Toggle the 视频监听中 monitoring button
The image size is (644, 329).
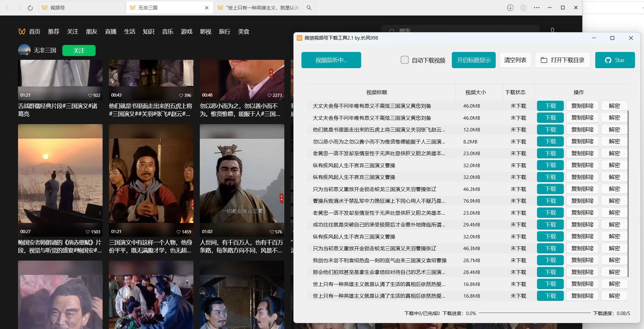(x=331, y=60)
